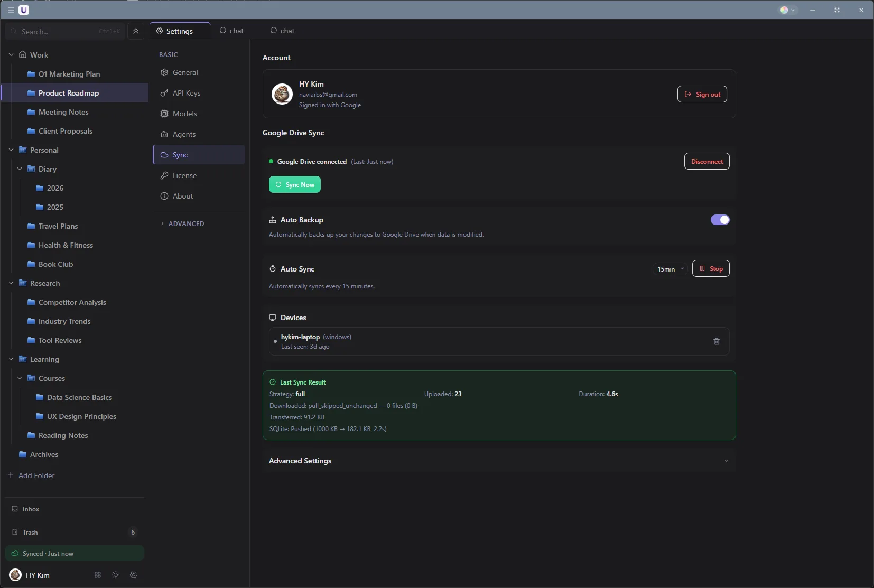Click the theme brightness icon in bottom bar
Screen dimensions: 874x588
pos(115,575)
